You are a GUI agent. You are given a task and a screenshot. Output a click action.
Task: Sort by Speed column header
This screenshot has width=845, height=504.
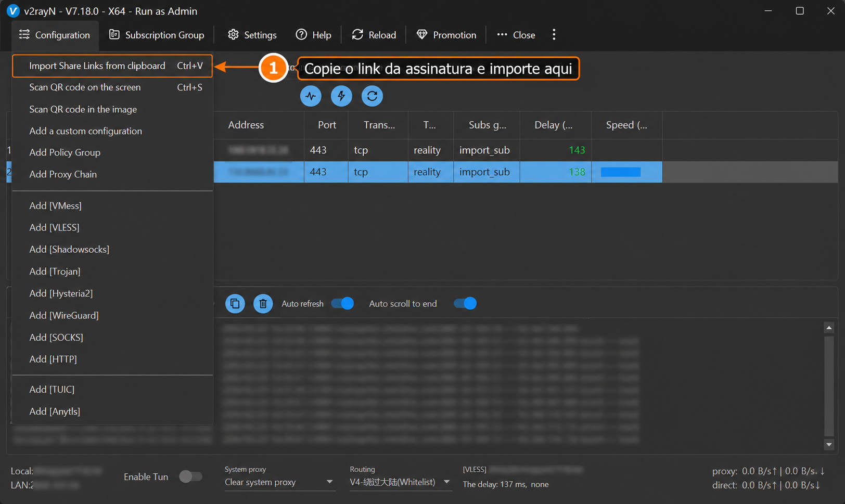click(627, 125)
